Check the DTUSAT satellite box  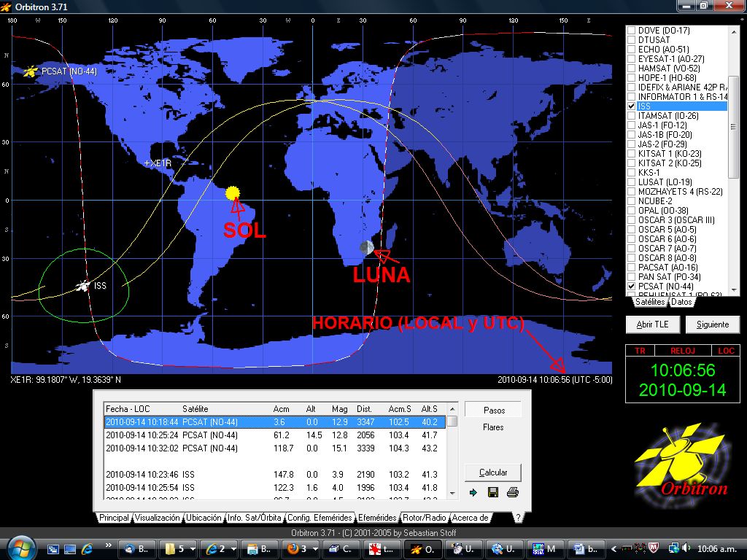click(x=631, y=39)
